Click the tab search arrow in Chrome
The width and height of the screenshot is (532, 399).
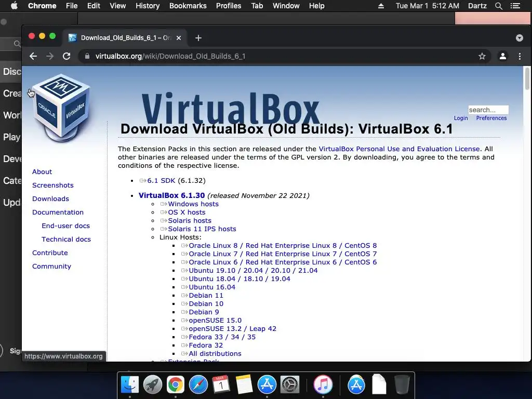519,38
